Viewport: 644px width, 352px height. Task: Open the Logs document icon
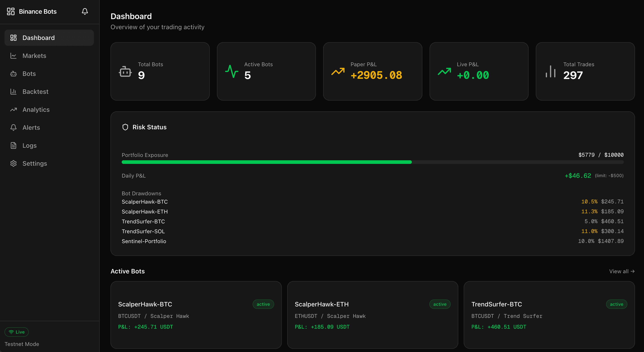tap(13, 145)
